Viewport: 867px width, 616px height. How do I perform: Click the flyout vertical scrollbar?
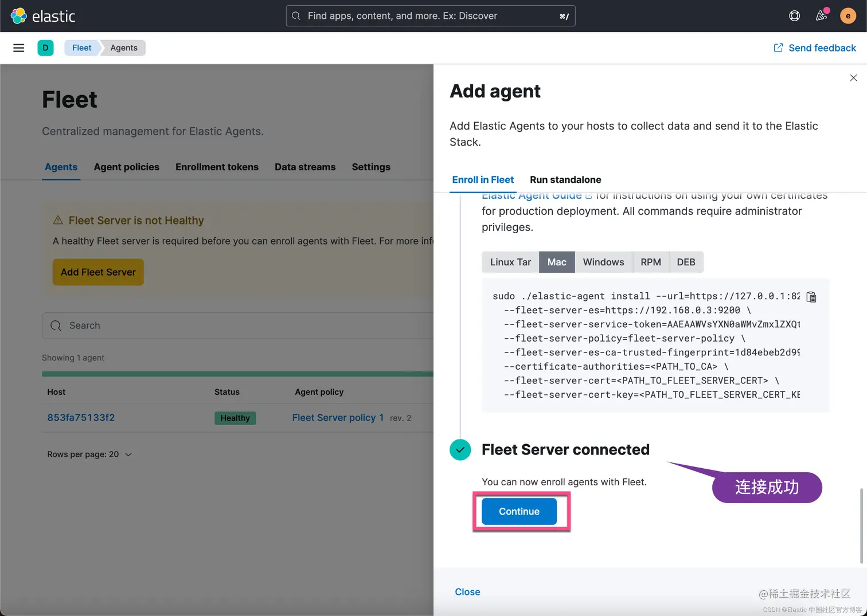pyautogui.click(x=861, y=526)
